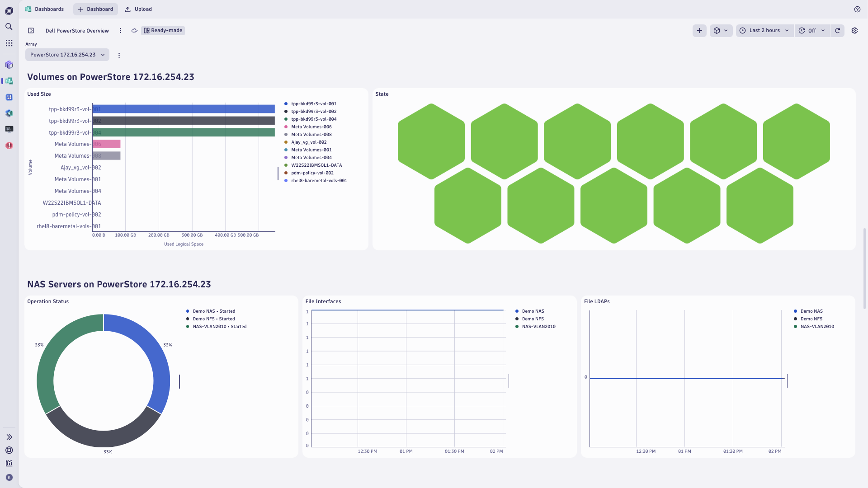Toggle the dashboard side panel icon
This screenshot has width=868, height=488.
tap(31, 31)
